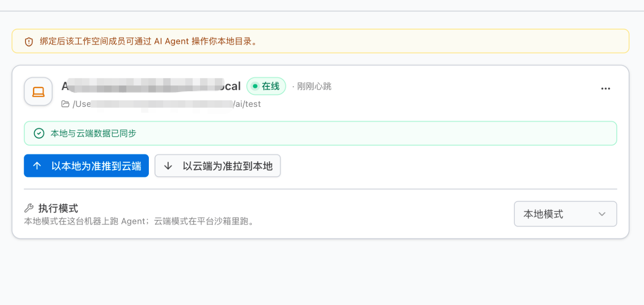This screenshot has height=305, width=644.
Task: Click the down arrow on the pull button
Action: (x=168, y=166)
